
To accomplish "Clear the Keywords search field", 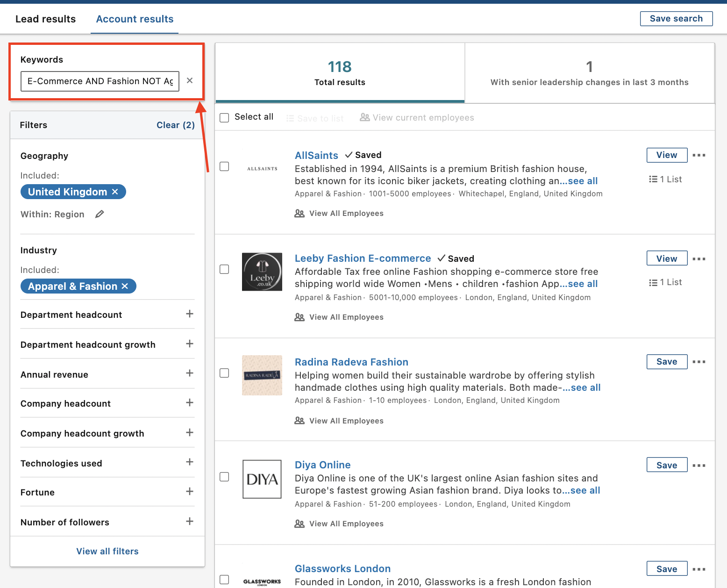I will (190, 80).
